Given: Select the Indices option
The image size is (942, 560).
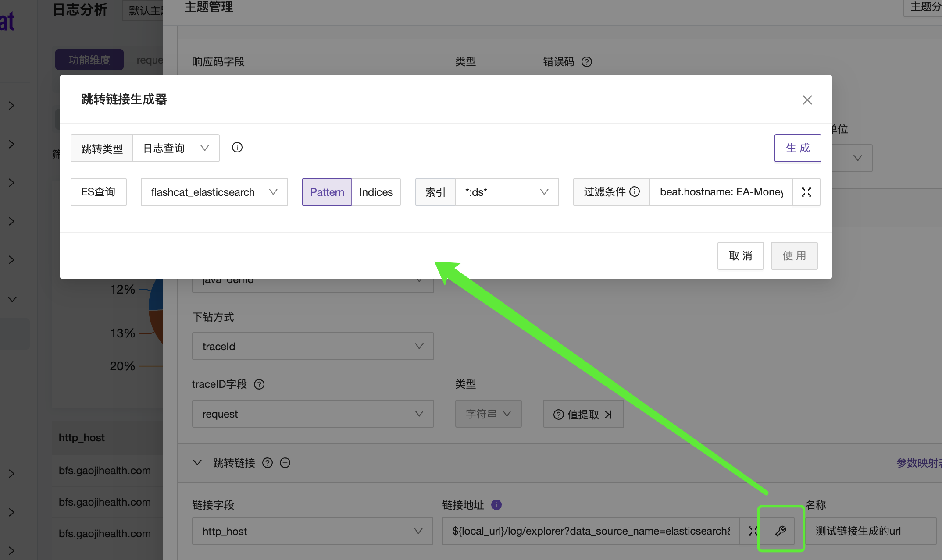Looking at the screenshot, I should (x=376, y=192).
